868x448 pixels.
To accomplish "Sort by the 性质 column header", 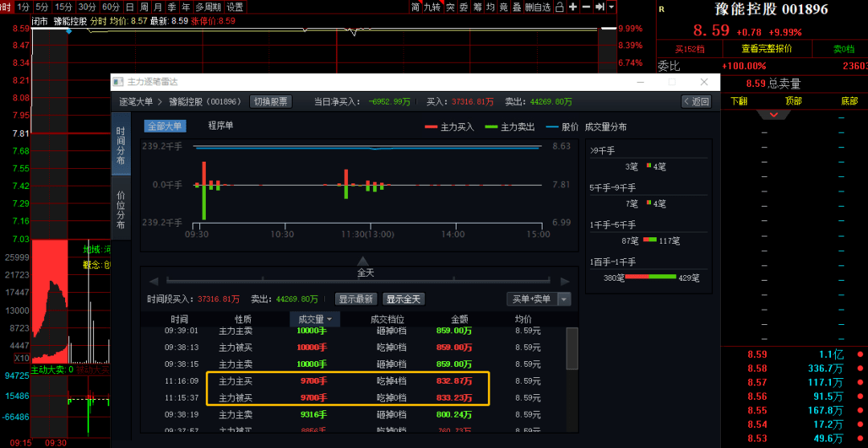I will [244, 319].
